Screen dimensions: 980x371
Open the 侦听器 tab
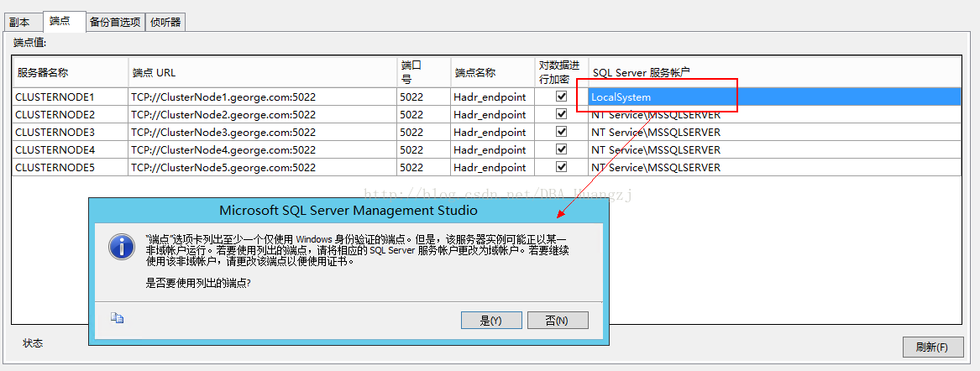coord(165,22)
